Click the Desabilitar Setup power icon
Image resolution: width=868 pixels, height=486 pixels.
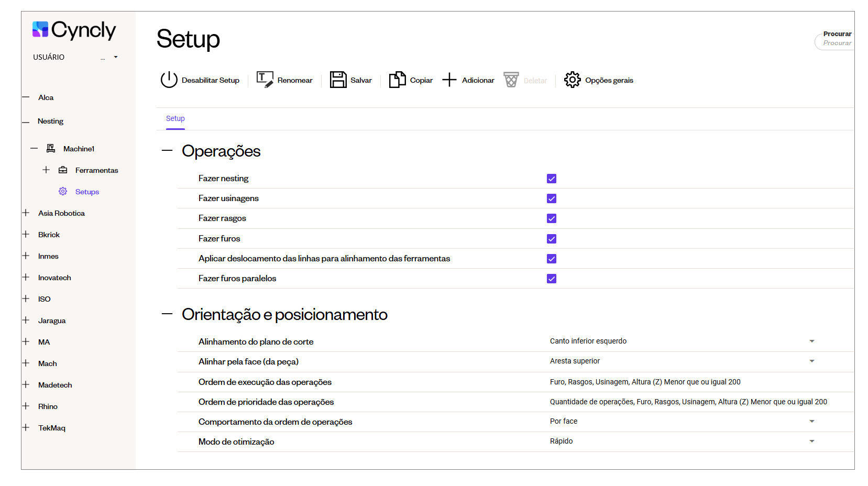[169, 80]
